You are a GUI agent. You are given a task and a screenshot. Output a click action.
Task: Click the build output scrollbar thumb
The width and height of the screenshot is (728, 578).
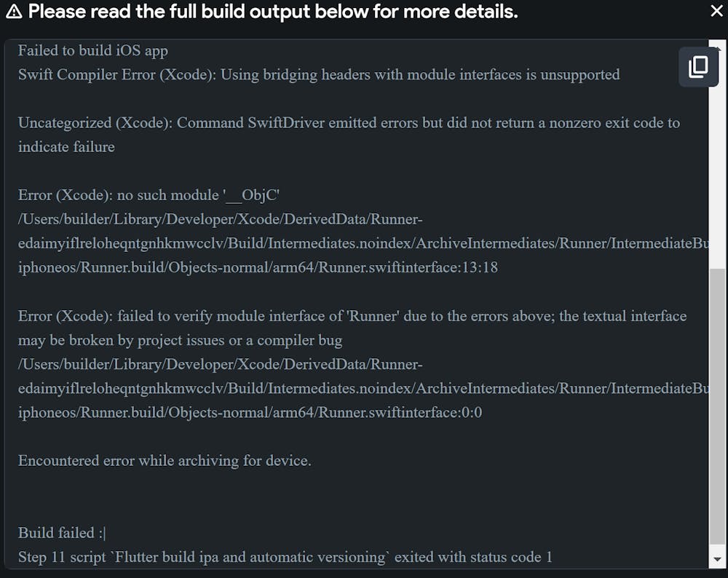tap(717, 408)
